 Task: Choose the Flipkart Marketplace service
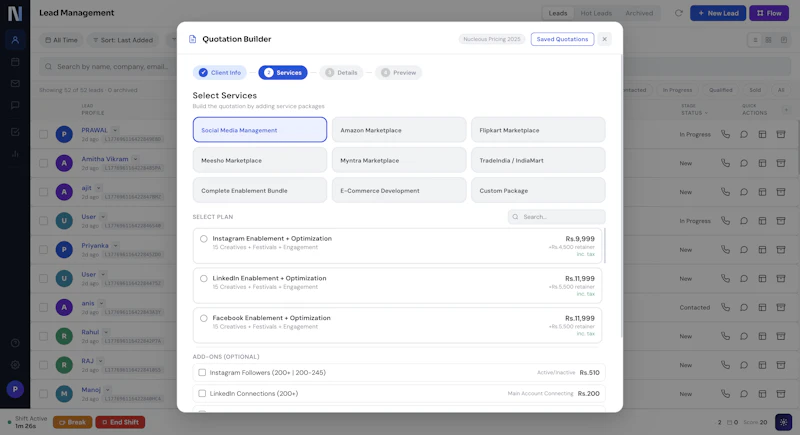(x=538, y=130)
